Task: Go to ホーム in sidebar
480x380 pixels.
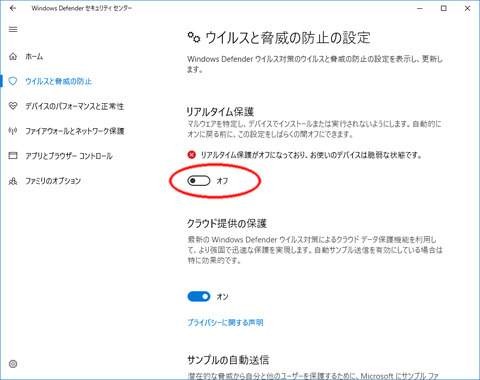Action: coord(34,56)
